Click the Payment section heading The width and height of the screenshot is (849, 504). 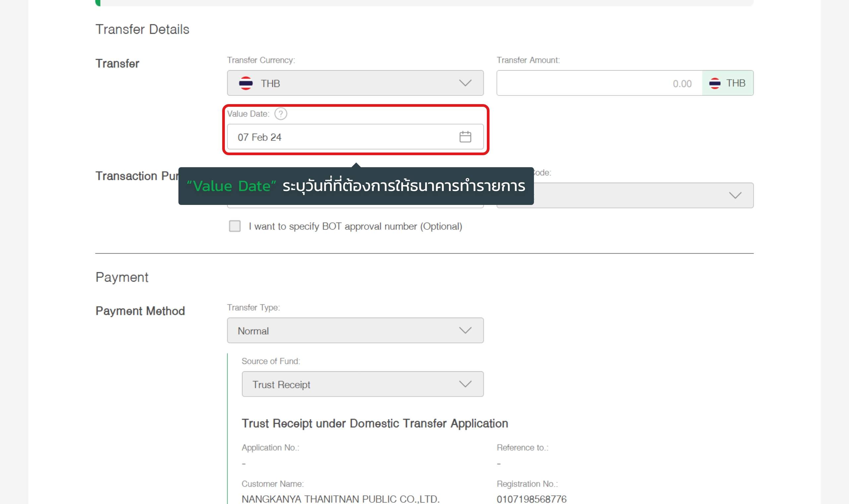click(122, 278)
